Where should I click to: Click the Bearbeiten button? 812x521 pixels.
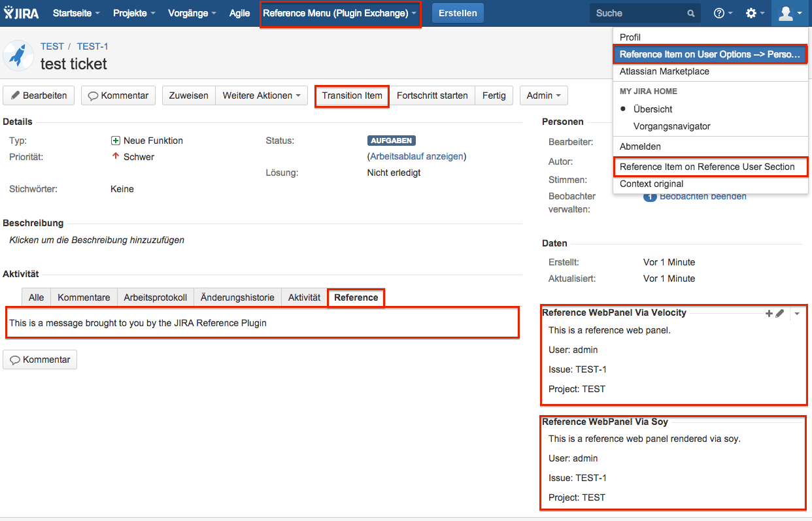[39, 95]
